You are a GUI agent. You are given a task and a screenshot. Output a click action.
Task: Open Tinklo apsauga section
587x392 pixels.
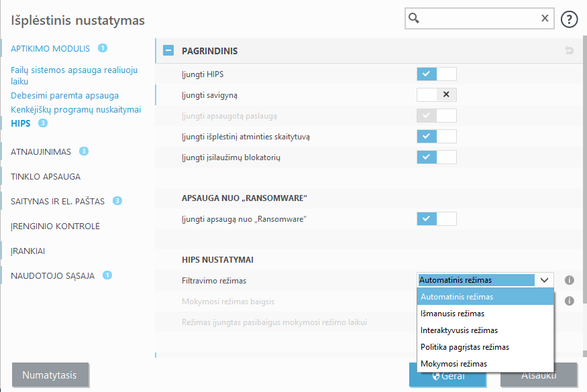pos(46,177)
